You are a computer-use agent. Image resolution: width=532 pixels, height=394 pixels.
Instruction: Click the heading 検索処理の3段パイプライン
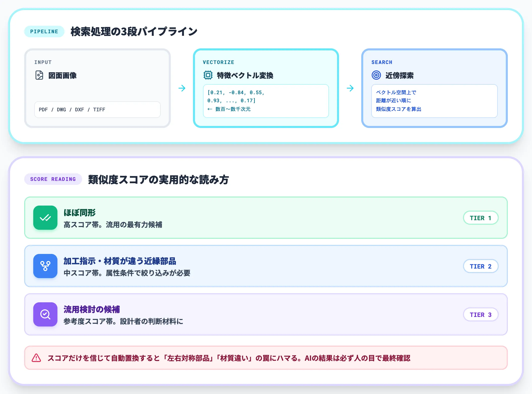pyautogui.click(x=134, y=31)
